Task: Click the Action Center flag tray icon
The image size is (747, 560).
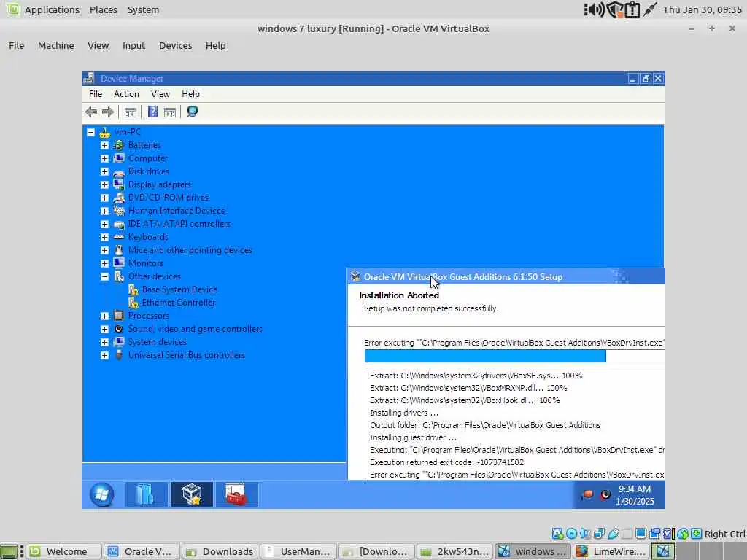Action: point(587,495)
